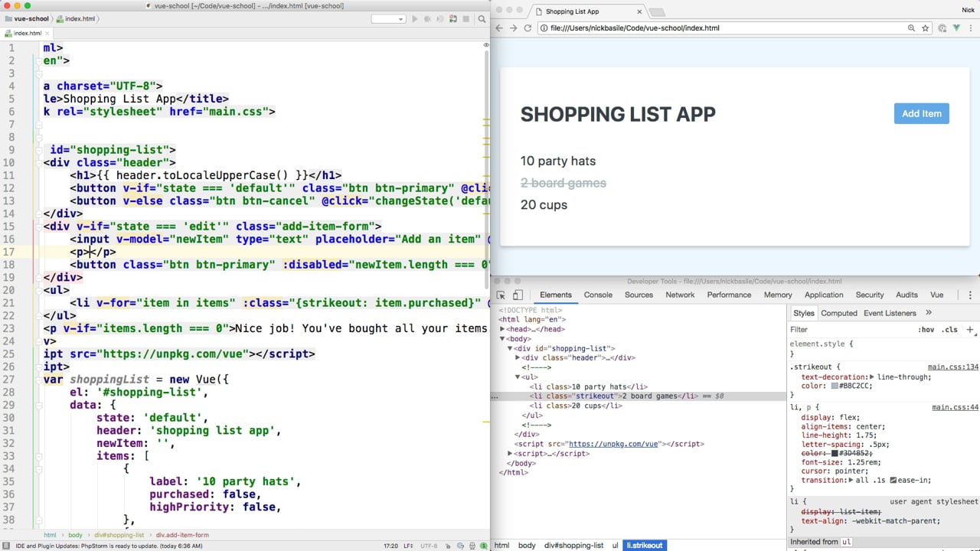
Task: Click the zoom magnifier icon in address bar
Action: click(x=911, y=28)
